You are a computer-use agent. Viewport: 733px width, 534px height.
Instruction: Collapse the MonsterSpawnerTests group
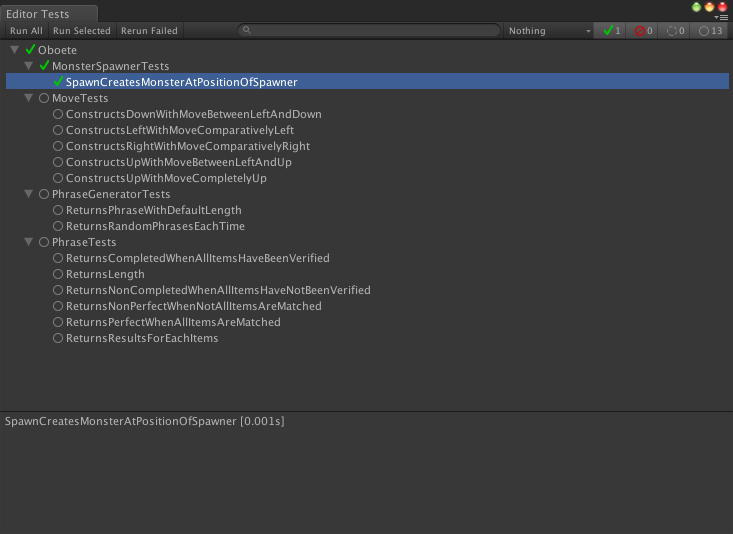point(29,65)
